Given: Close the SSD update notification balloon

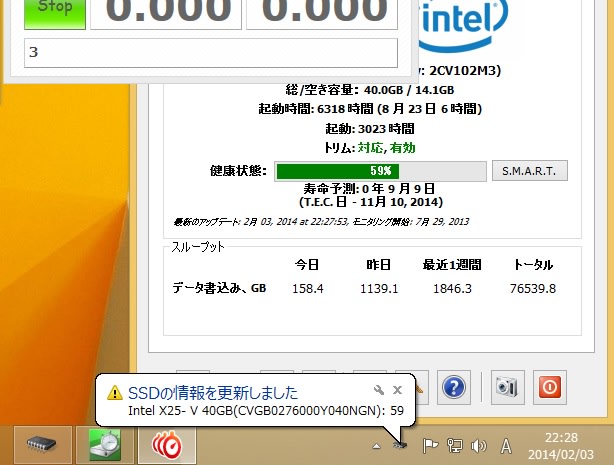Looking at the screenshot, I should 397,390.
